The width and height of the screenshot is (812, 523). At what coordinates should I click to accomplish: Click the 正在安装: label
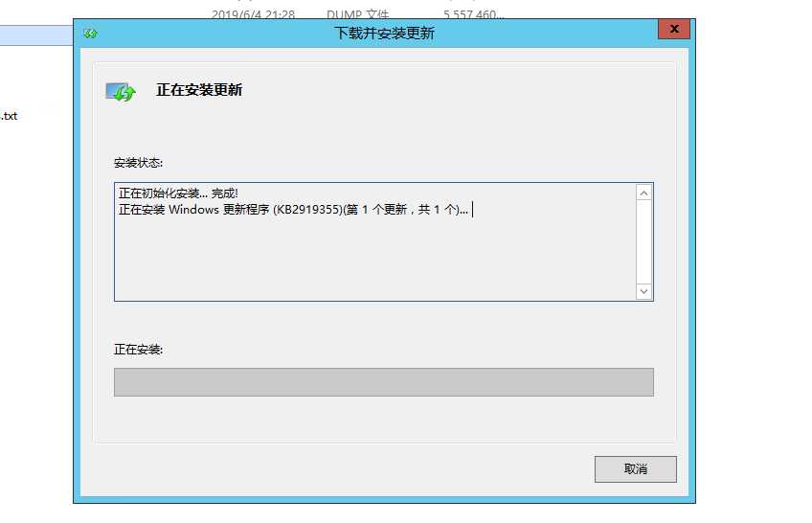click(x=138, y=350)
